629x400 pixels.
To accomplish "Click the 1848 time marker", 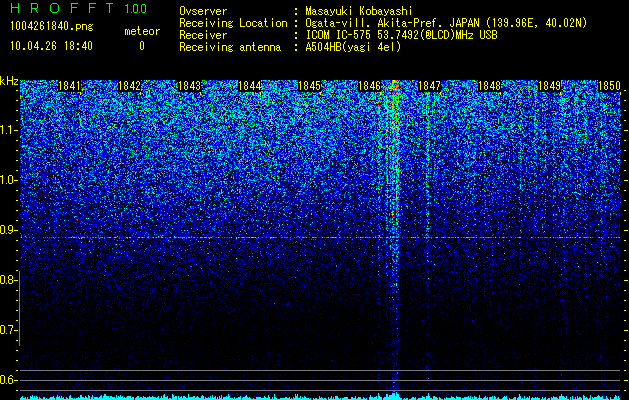I will pos(489,86).
